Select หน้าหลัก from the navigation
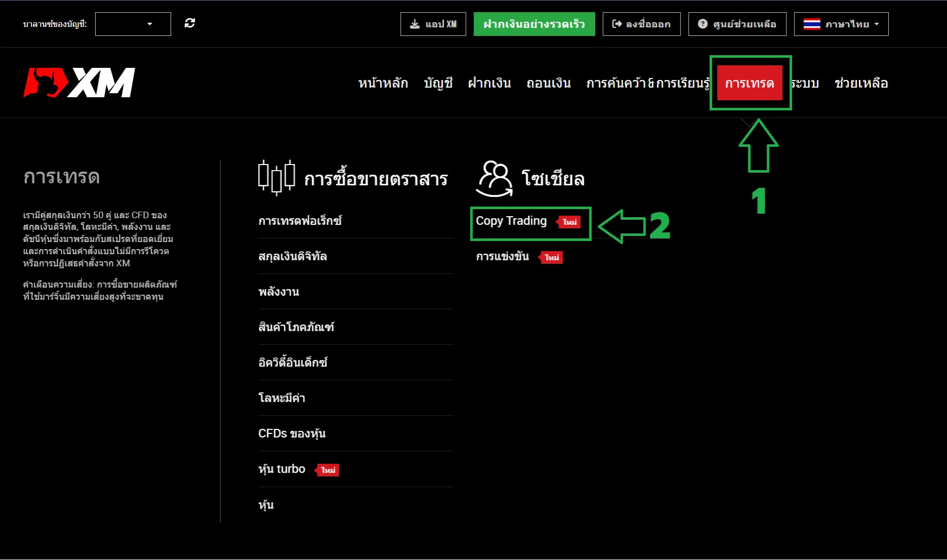Screen dimensions: 947x560 point(383,83)
